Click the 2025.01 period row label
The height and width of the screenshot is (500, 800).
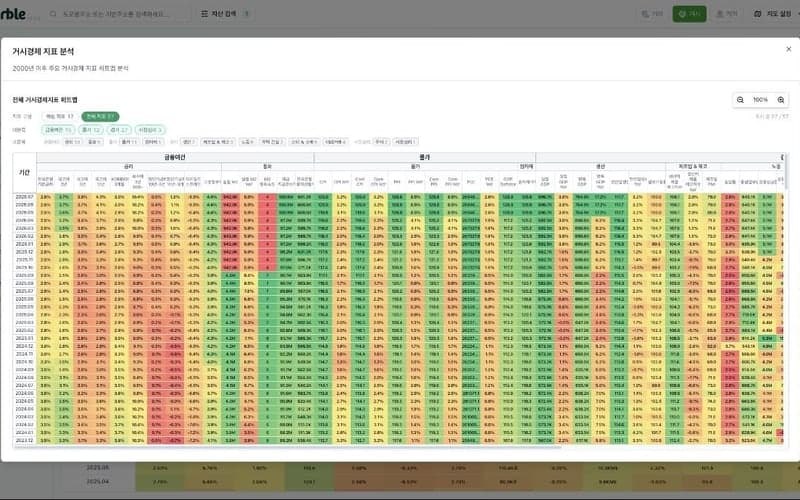(24, 338)
